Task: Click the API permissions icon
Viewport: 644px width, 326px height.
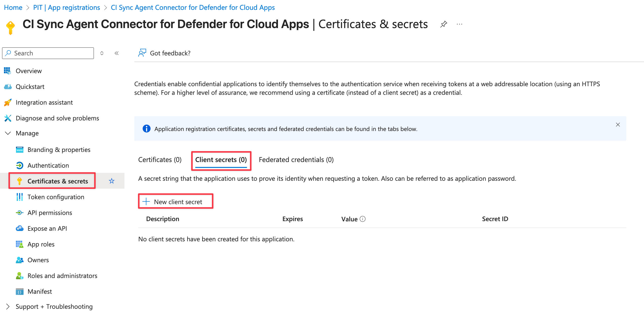Action: pos(19,213)
